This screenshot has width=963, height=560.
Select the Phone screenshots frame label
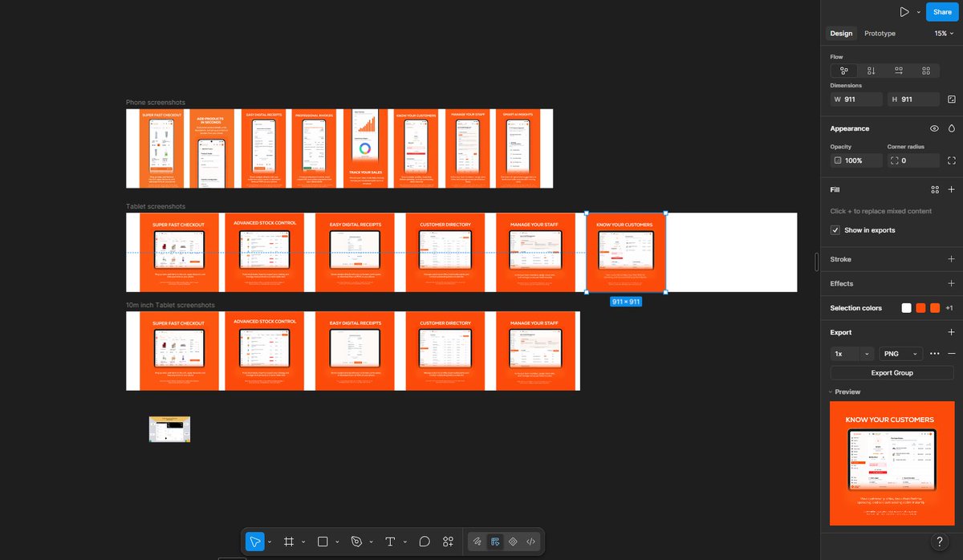(156, 103)
